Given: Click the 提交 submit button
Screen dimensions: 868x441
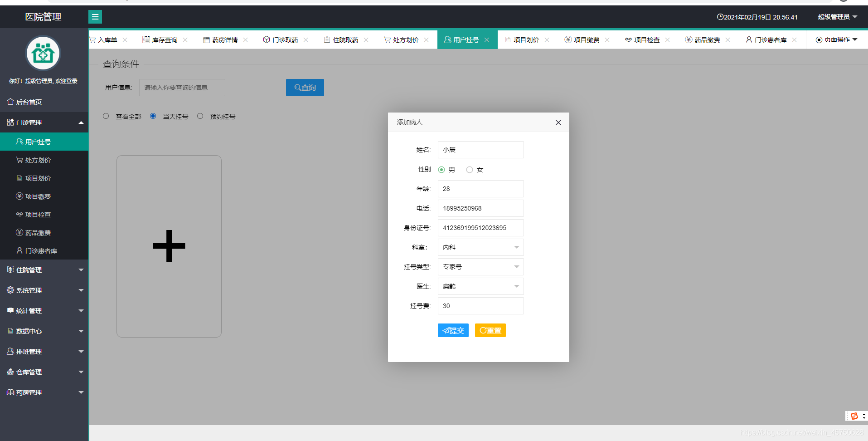Looking at the screenshot, I should (452, 330).
